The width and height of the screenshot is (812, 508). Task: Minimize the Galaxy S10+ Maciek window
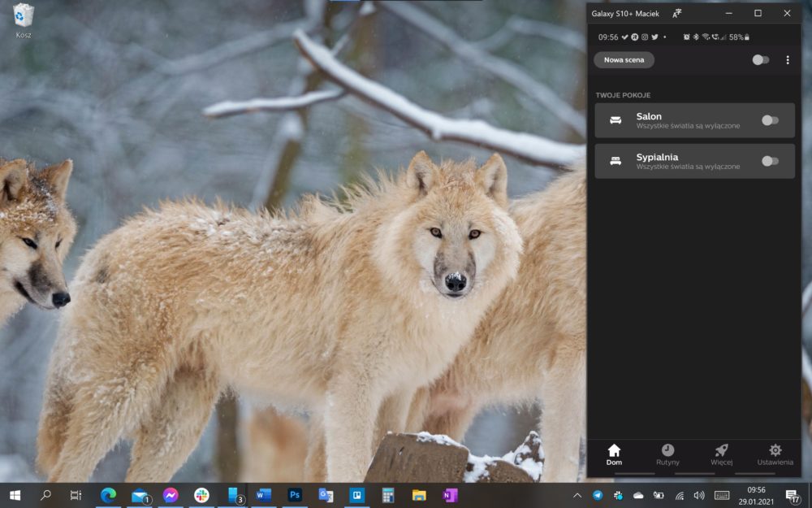tap(728, 14)
